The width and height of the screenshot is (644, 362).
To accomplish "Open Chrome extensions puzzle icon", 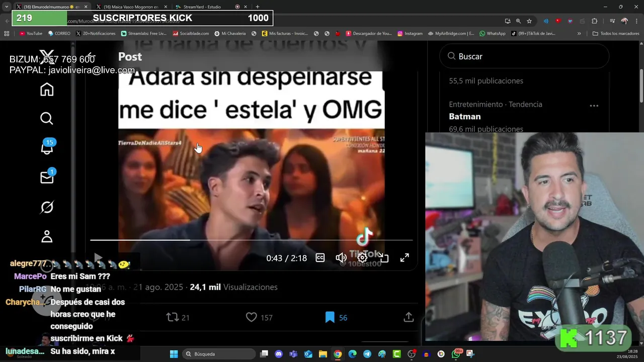I will tap(594, 21).
